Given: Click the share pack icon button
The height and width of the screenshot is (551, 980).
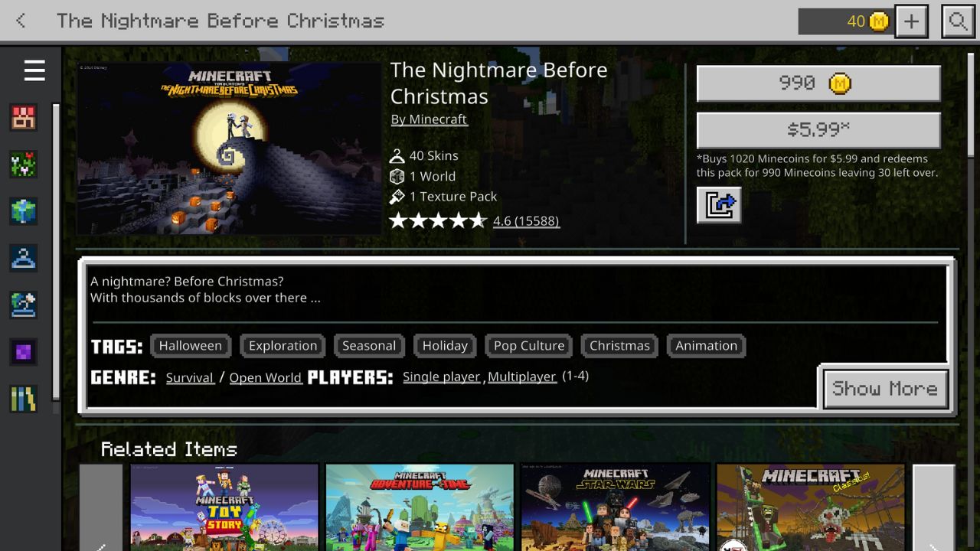Looking at the screenshot, I should [719, 205].
